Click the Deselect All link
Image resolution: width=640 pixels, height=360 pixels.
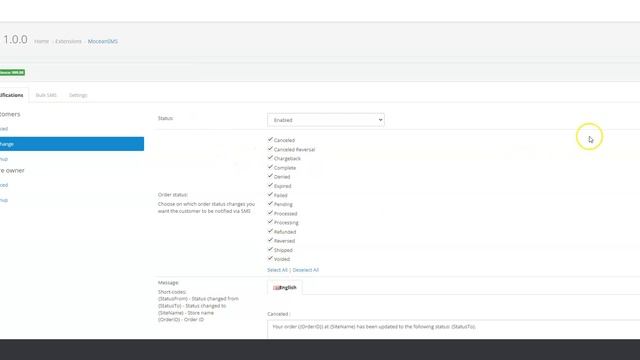click(x=305, y=270)
